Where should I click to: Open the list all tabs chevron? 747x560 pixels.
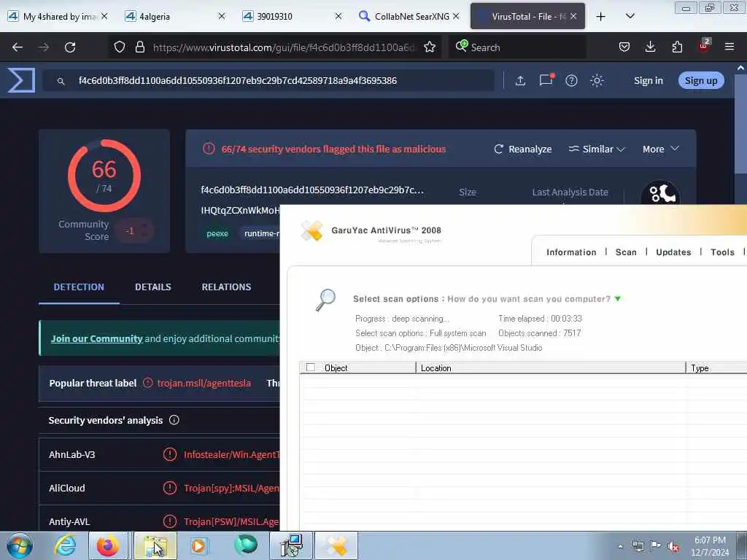[630, 16]
